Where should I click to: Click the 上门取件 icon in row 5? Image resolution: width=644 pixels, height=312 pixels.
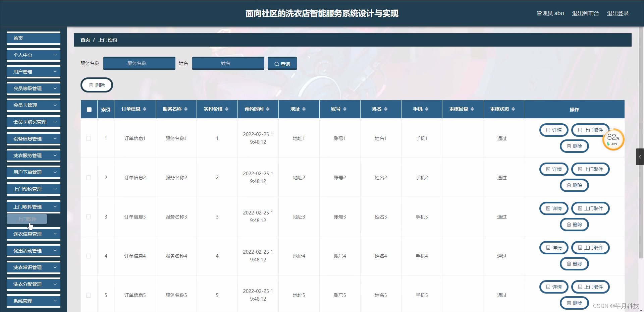pos(580,287)
